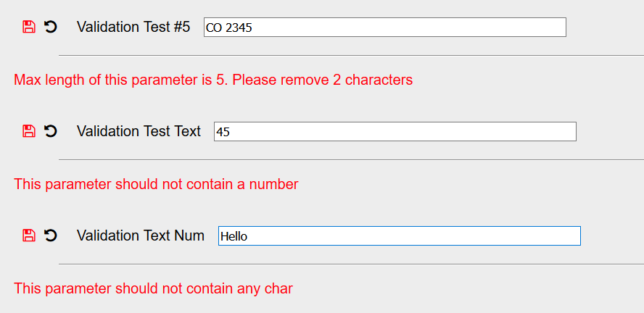Click the undo icon beside Validation Test Text
Screen dimensions: 644x313
[51, 131]
